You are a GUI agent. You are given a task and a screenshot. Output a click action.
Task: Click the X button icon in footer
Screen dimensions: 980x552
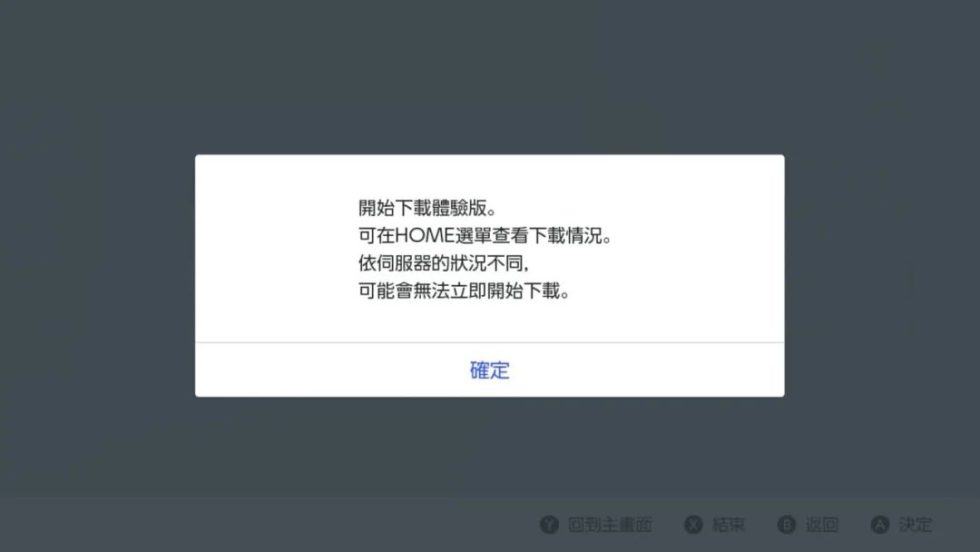coord(693,525)
